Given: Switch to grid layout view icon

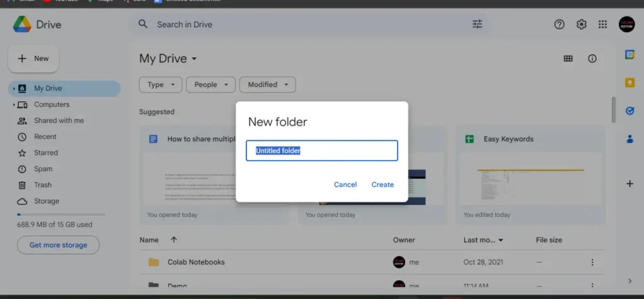Looking at the screenshot, I should pyautogui.click(x=568, y=59).
